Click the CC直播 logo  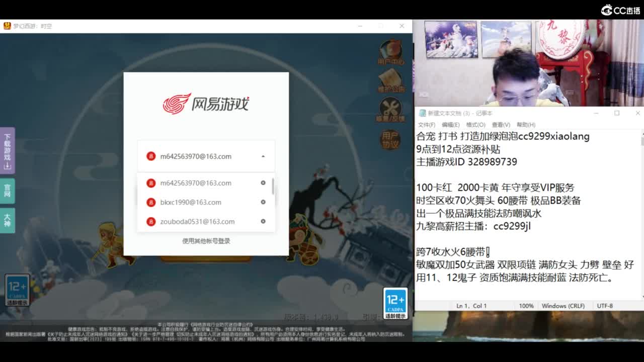[x=620, y=10]
